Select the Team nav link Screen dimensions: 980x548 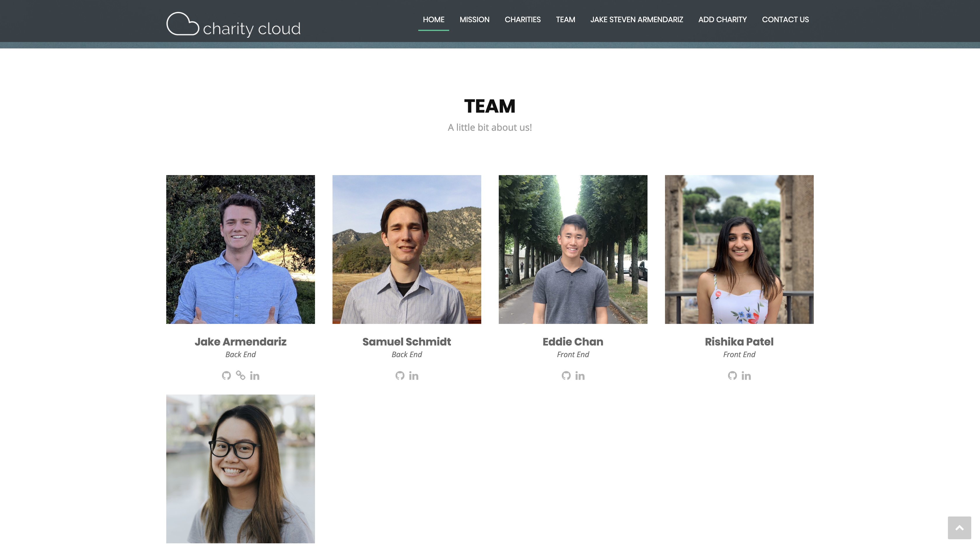(x=565, y=20)
